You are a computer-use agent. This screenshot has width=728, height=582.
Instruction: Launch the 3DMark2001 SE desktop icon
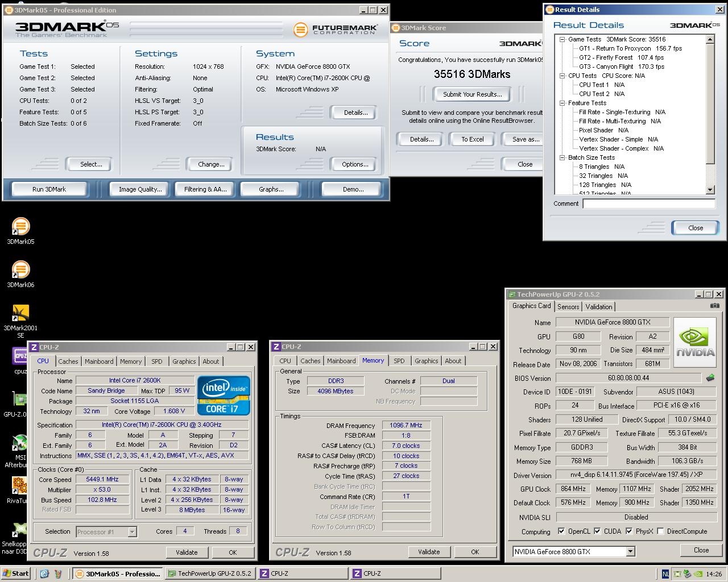[x=20, y=313]
